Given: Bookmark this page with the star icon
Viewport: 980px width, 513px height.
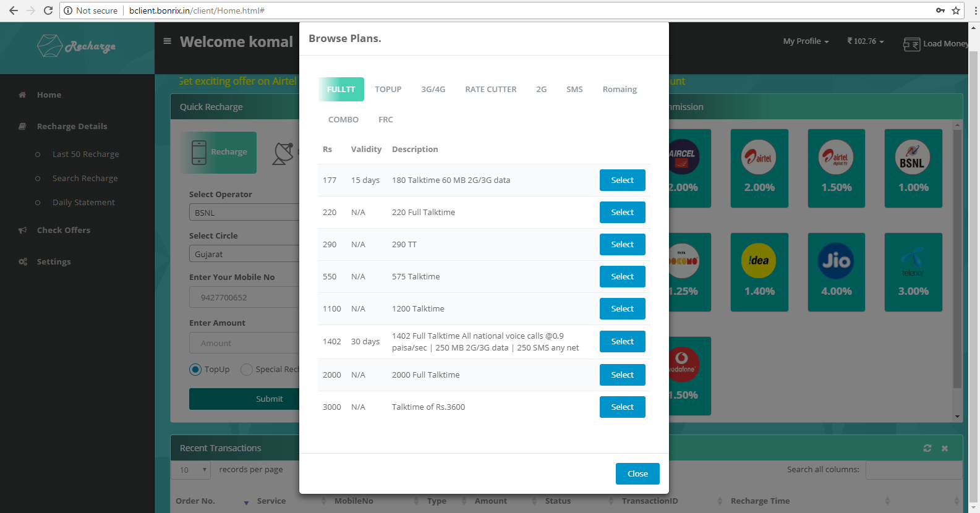Looking at the screenshot, I should point(956,11).
